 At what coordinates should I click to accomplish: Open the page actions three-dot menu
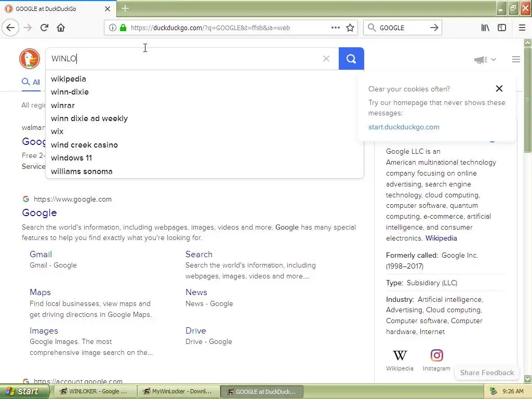(335, 28)
